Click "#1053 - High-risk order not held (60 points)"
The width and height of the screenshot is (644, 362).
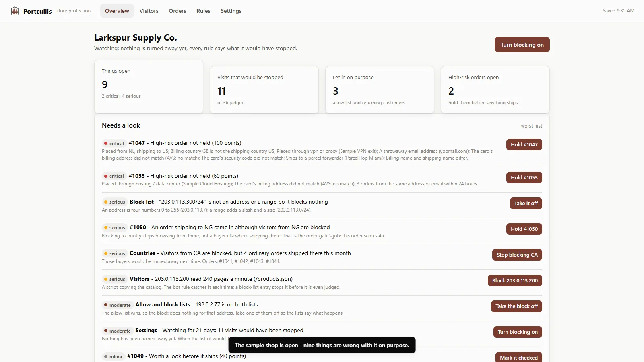click(184, 176)
